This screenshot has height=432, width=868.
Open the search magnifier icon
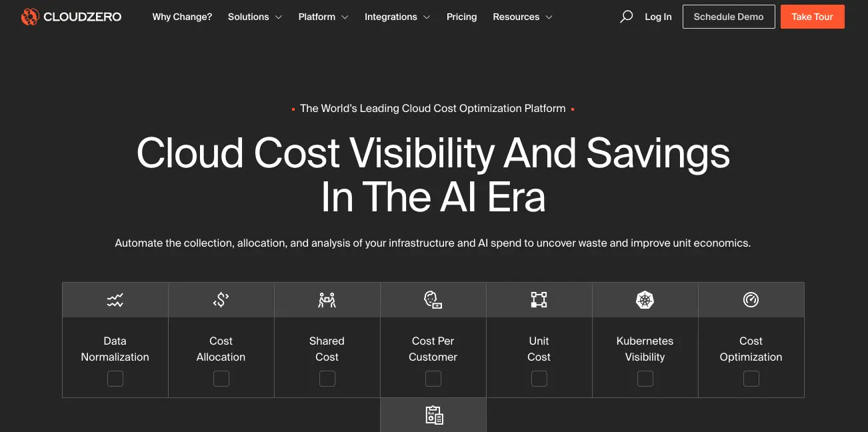pos(626,17)
